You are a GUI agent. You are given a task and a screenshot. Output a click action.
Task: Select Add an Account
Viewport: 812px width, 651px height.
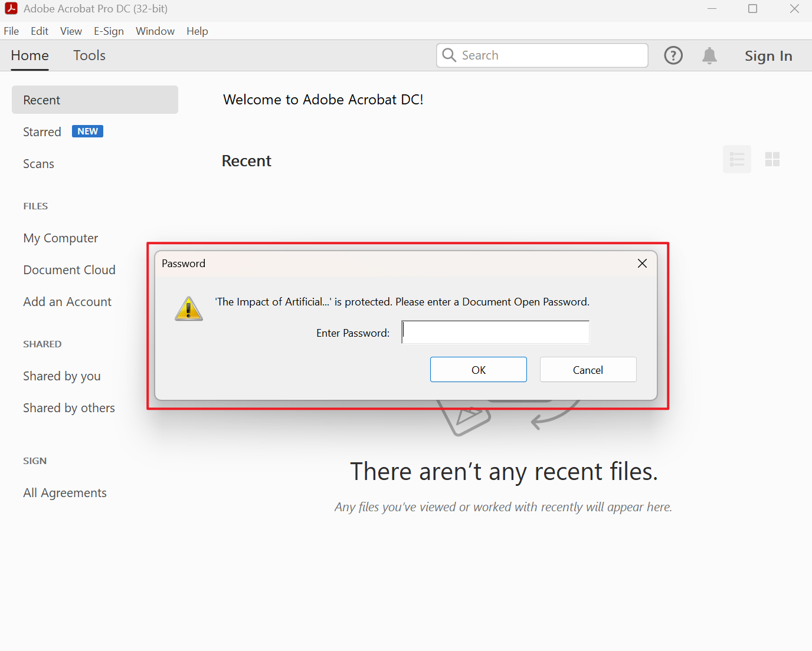coord(67,302)
